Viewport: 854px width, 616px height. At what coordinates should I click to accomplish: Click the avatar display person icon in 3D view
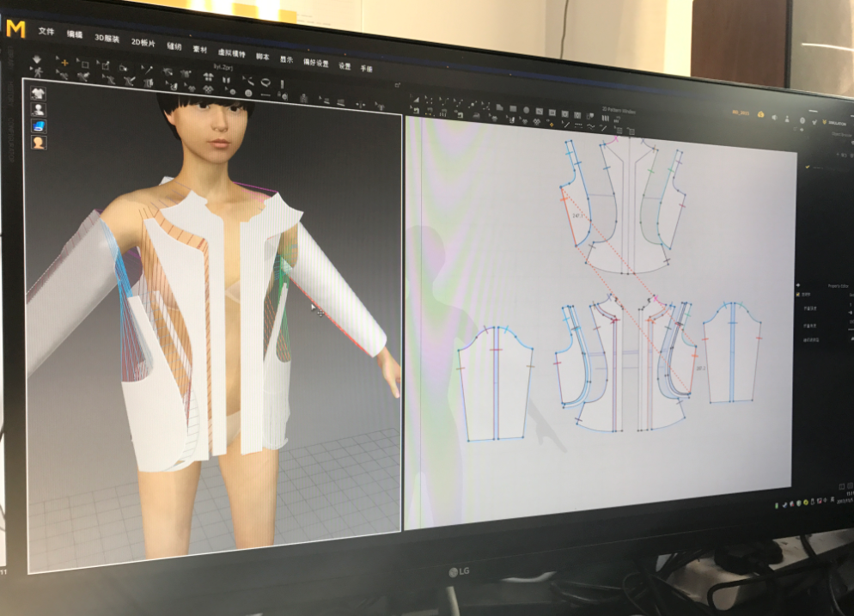[38, 109]
